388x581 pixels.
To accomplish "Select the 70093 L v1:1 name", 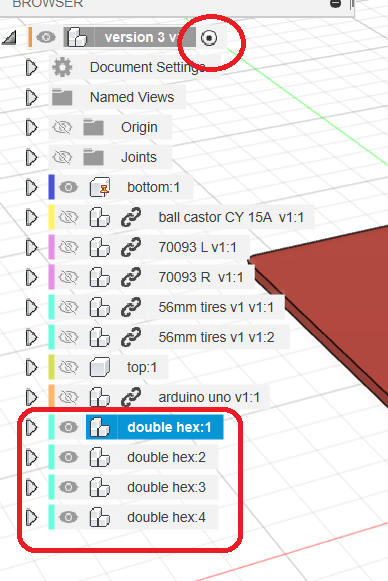I will 198,248.
